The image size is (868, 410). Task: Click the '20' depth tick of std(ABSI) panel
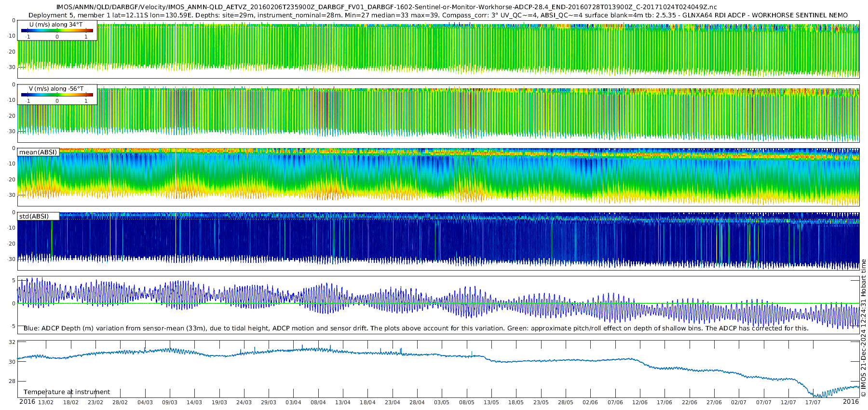click(x=12, y=244)
